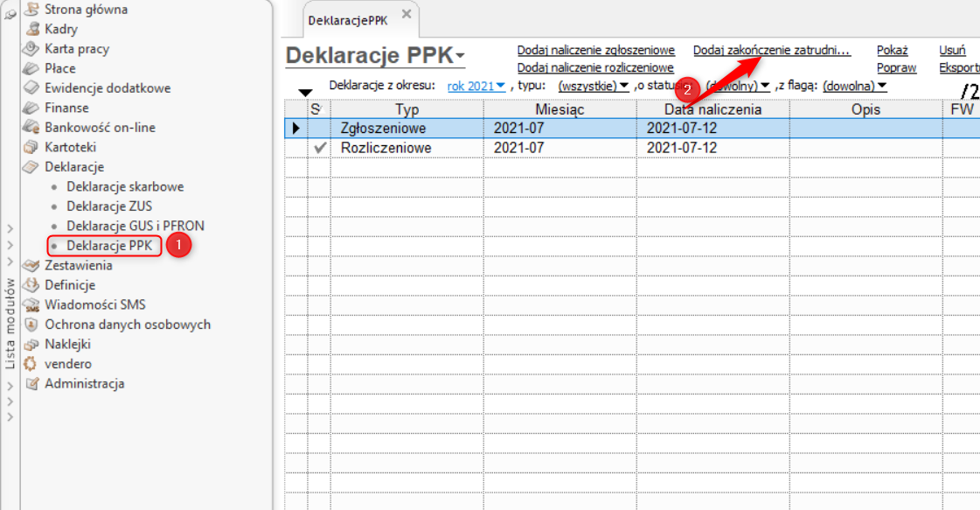Open the Finanse module icon

[31, 108]
